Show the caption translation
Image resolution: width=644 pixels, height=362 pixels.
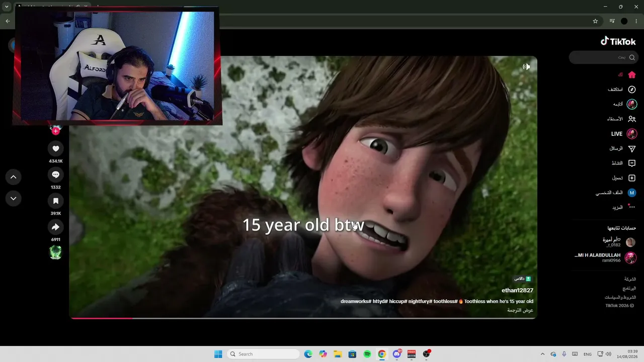520,310
